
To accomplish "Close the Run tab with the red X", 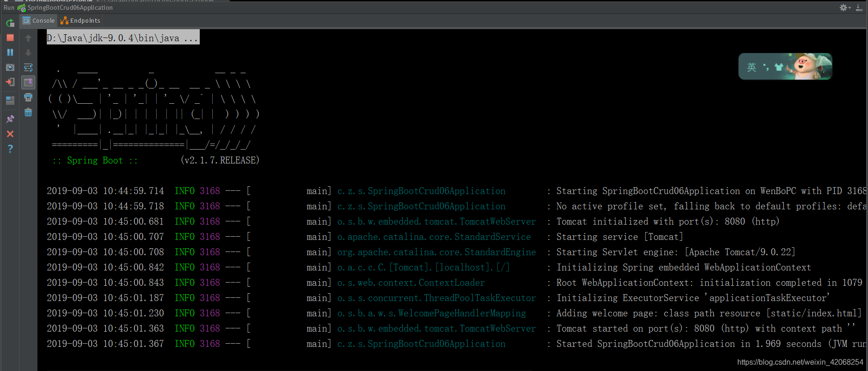I will point(10,134).
